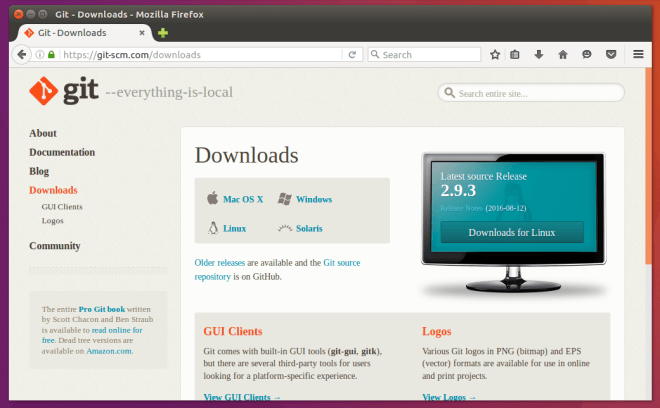Click the Pocket icon in the toolbar
Screen dimensions: 660x408
610,55
